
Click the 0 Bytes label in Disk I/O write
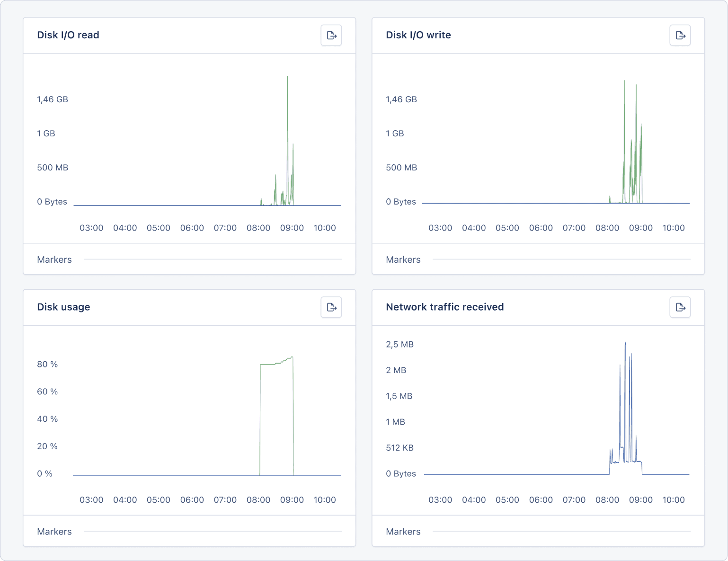click(401, 202)
